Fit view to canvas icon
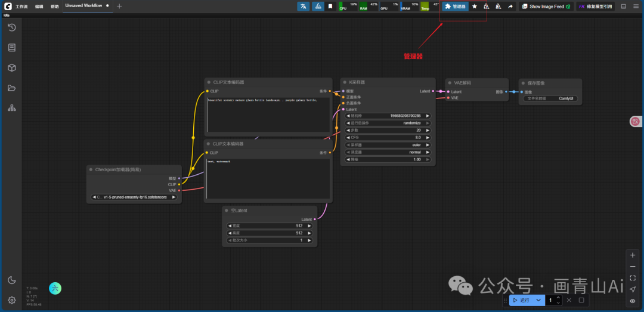Screen dimensions: 644x312 [x=633, y=278]
